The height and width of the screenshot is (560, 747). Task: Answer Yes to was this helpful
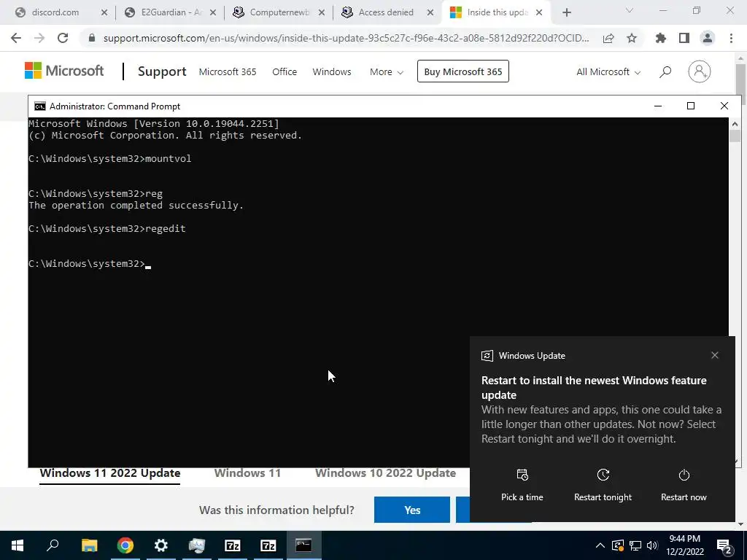coord(412,510)
